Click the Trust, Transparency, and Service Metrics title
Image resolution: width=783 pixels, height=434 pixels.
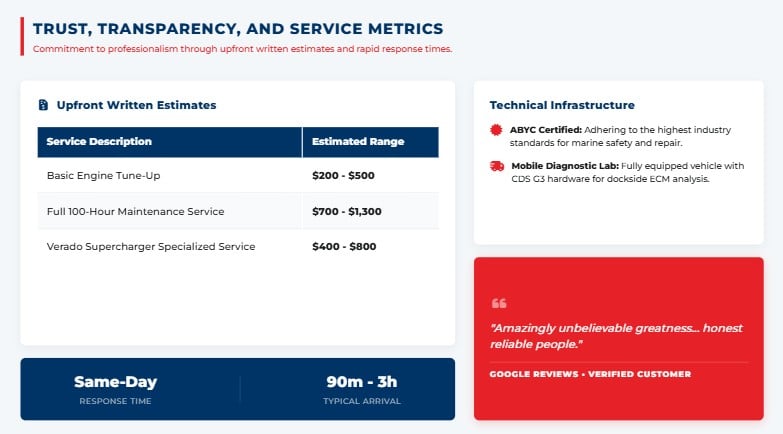[x=238, y=28]
